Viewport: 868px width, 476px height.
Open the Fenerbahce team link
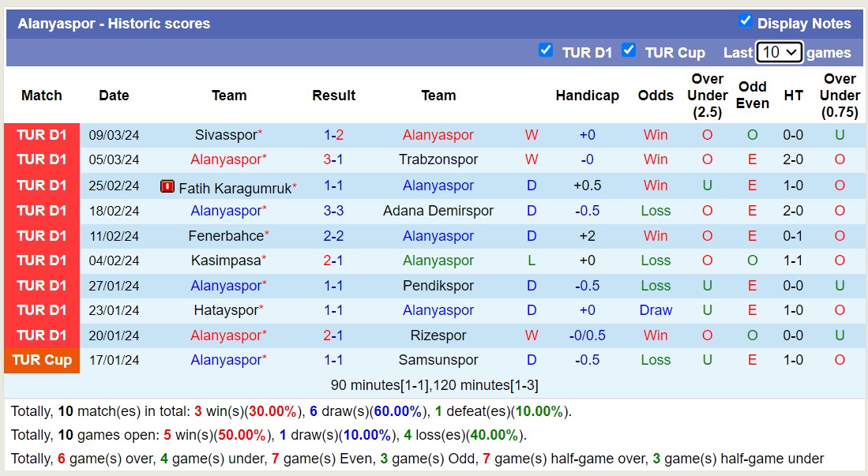(x=225, y=235)
